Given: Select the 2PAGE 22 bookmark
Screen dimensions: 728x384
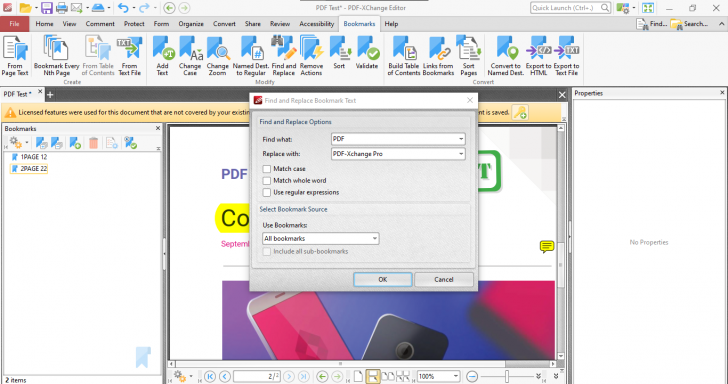Looking at the screenshot, I should pos(29,169).
